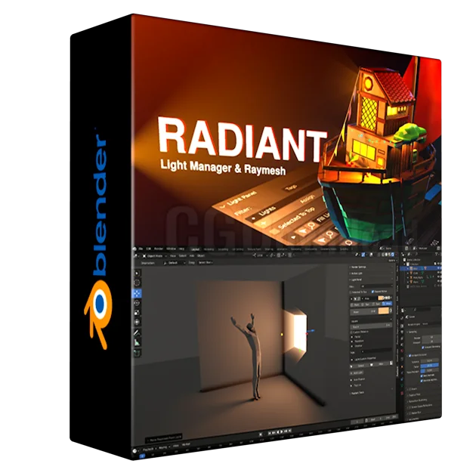Screen dimensions: 476x476
Task: Click the blue current frame marker on the timeline
Action: coord(142,456)
